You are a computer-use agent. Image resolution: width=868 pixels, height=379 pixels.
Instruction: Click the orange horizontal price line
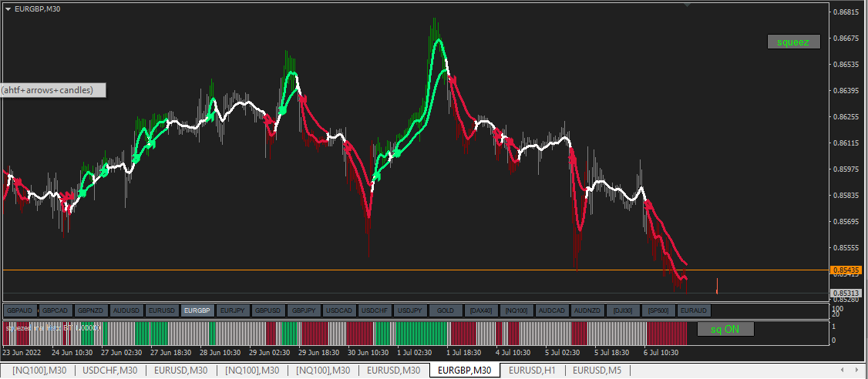415,270
